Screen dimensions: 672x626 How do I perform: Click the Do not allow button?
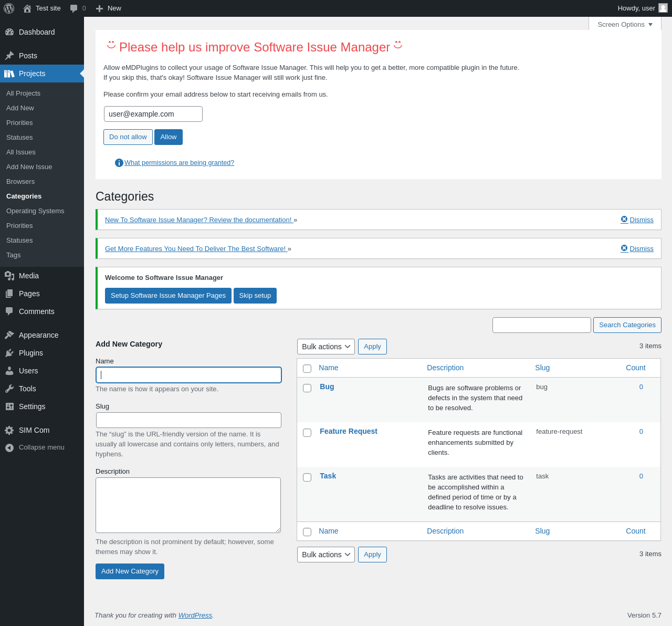pos(128,137)
